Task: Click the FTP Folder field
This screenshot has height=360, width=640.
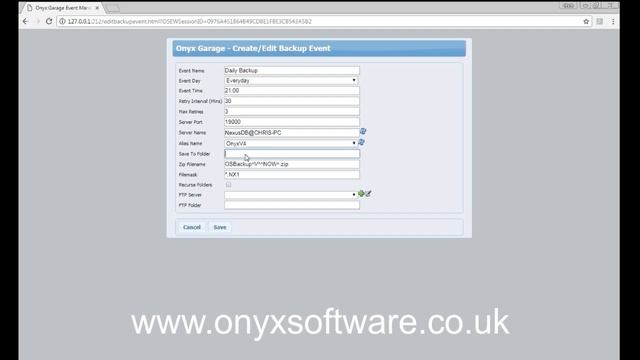Action: pyautogui.click(x=291, y=205)
